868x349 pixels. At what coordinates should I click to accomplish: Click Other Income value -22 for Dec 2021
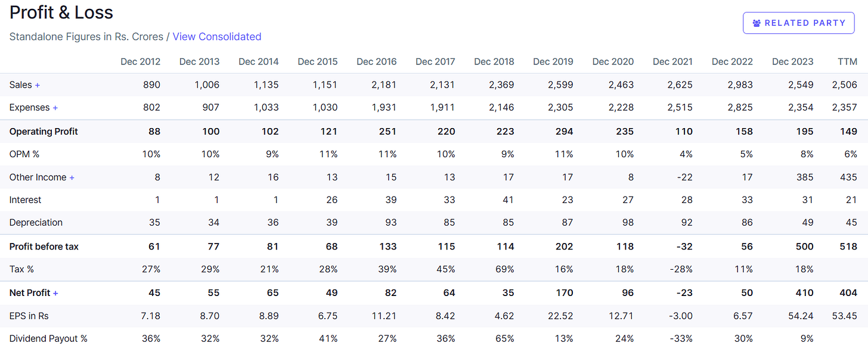point(686,177)
